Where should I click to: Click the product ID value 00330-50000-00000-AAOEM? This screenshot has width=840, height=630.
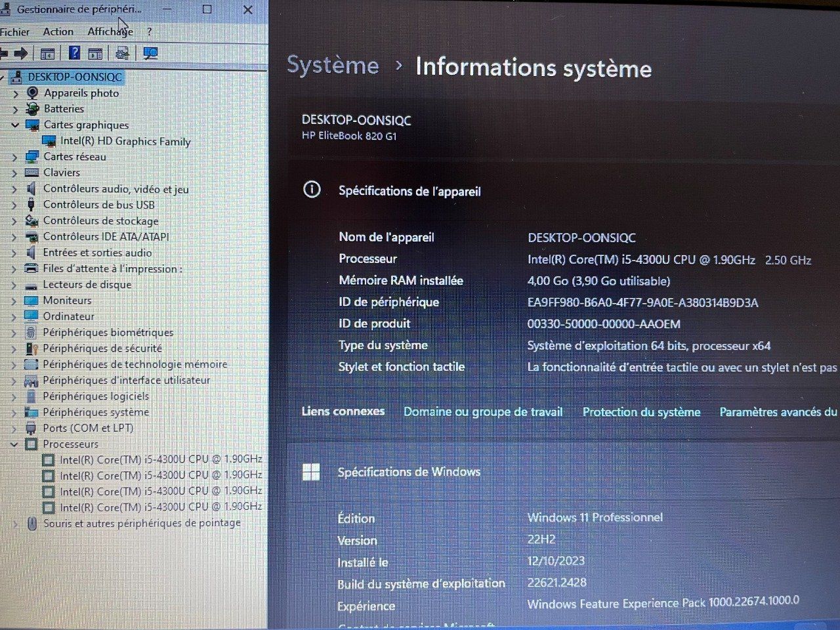click(x=604, y=324)
